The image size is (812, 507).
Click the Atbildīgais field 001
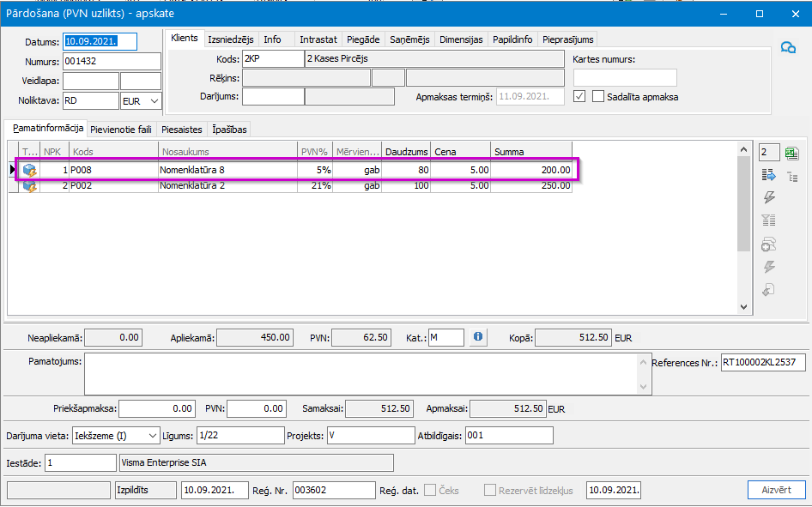click(509, 436)
